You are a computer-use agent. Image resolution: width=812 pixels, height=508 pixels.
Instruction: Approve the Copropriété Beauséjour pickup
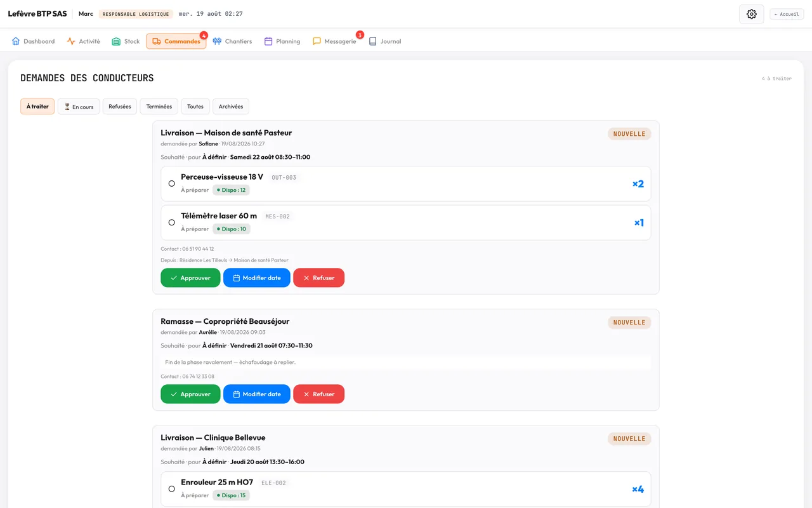point(190,394)
